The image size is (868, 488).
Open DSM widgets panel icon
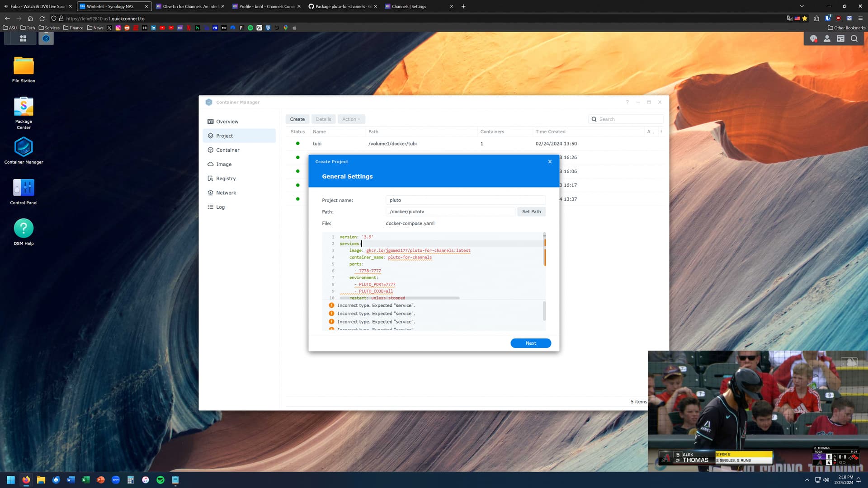(840, 39)
